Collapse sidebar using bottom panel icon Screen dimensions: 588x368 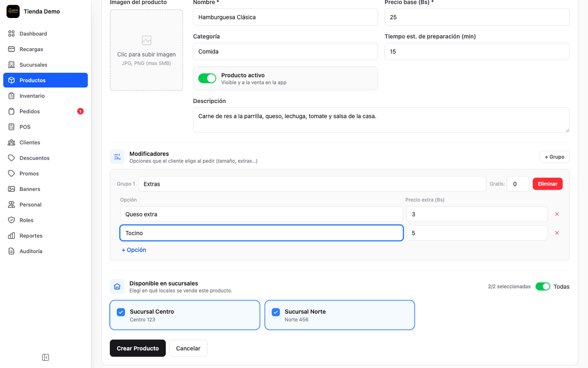tap(45, 357)
